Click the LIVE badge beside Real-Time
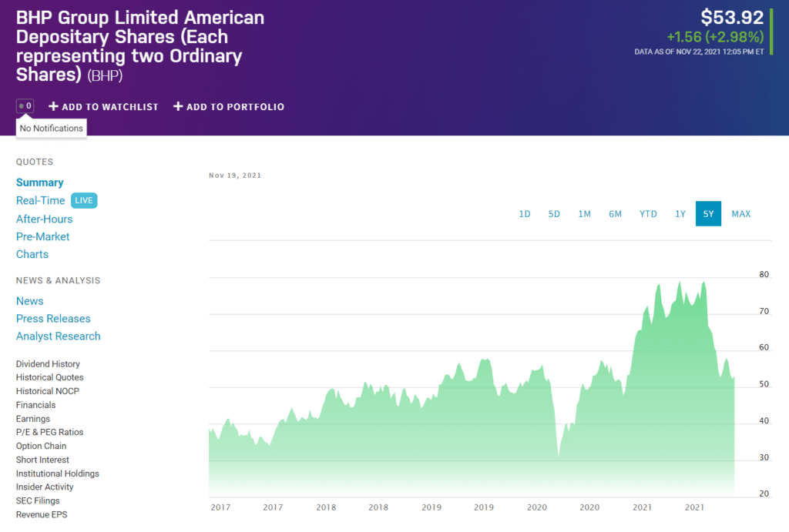Screen dimensions: 789x532 pos(84,201)
